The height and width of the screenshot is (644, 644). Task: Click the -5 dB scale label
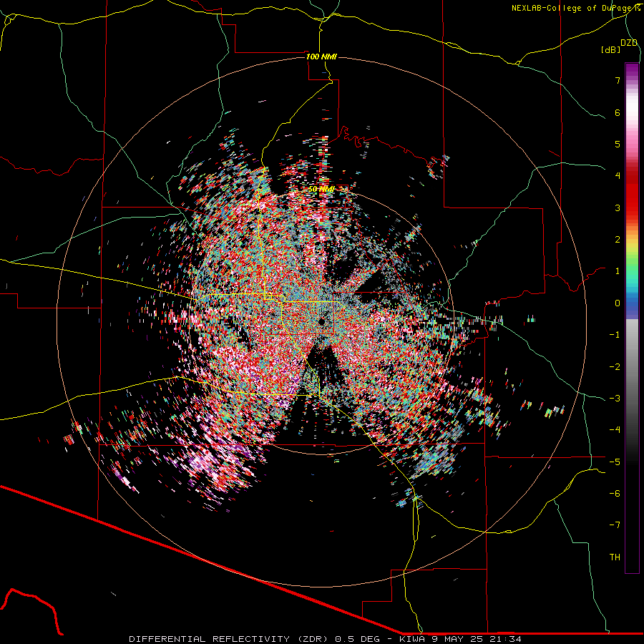(615, 462)
